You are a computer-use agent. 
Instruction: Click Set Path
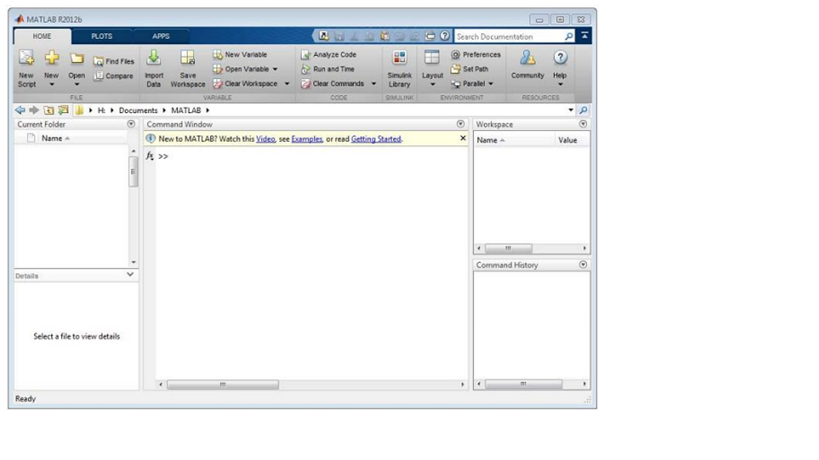coord(469,69)
